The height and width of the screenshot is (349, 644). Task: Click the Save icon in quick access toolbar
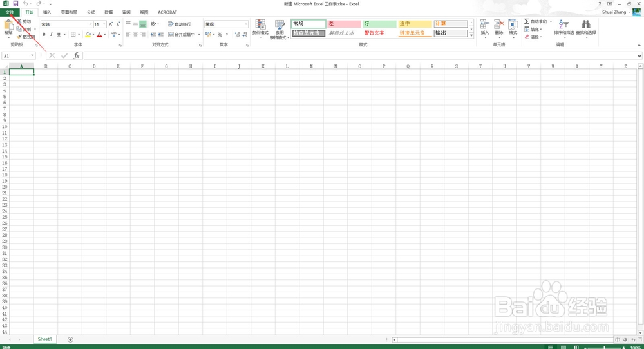[x=15, y=4]
